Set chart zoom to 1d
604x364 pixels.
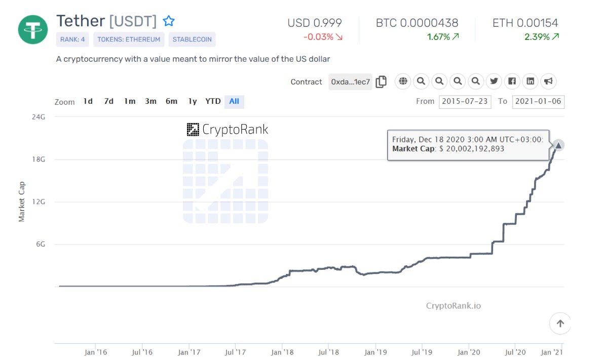[x=88, y=101]
